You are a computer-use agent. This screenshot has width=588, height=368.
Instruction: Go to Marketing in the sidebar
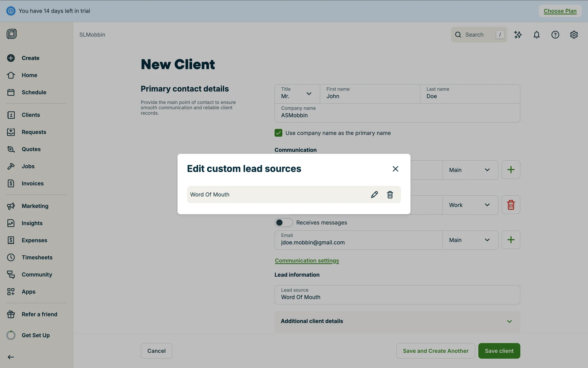tap(35, 206)
